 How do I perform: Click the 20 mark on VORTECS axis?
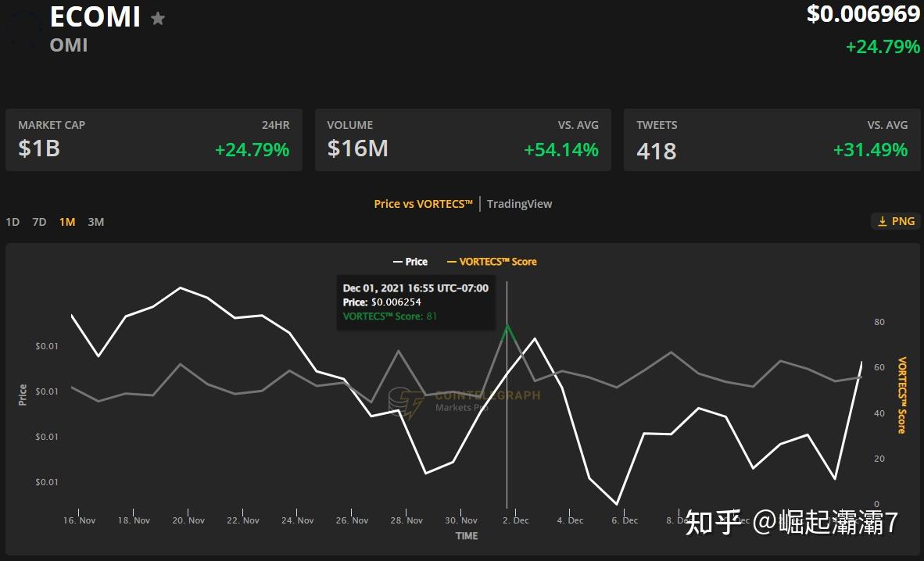(x=879, y=459)
